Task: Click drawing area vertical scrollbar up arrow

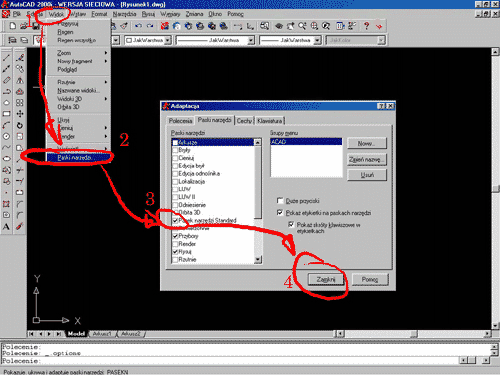Action: pyautogui.click(x=495, y=52)
